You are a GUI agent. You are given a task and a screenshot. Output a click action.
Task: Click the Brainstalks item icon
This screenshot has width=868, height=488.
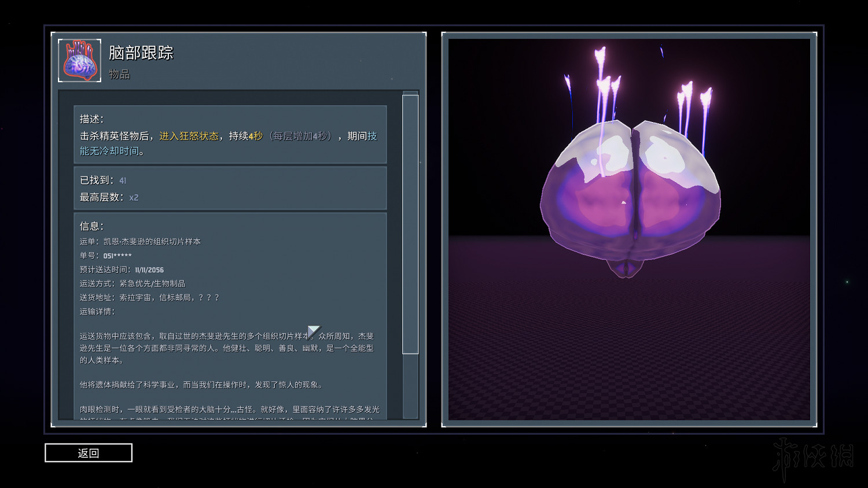coord(80,61)
